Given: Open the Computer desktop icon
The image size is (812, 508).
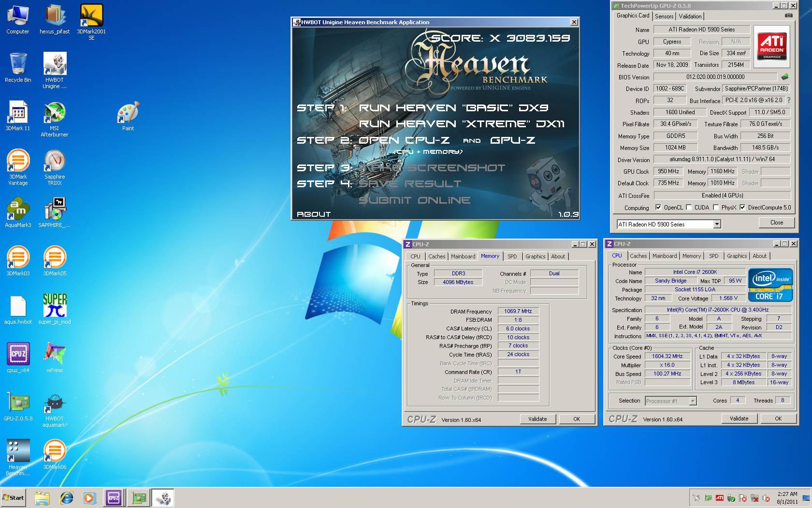Looking at the screenshot, I should (18, 19).
